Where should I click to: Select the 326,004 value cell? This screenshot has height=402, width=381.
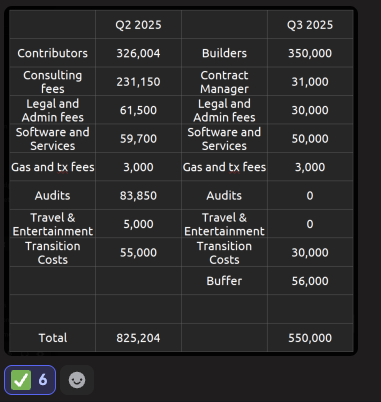138,53
